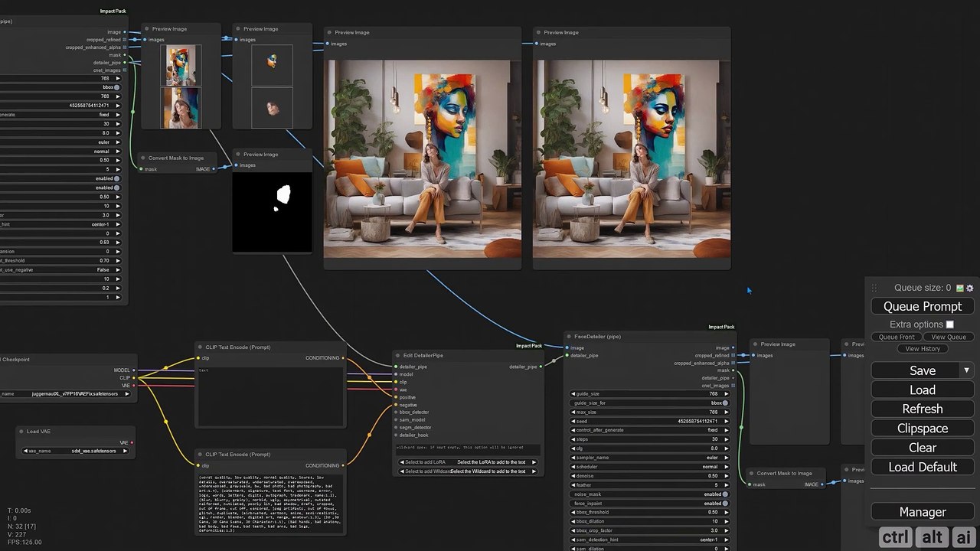
Task: Increase the steps value with the right arrow on FaceDetailer
Action: click(x=727, y=439)
